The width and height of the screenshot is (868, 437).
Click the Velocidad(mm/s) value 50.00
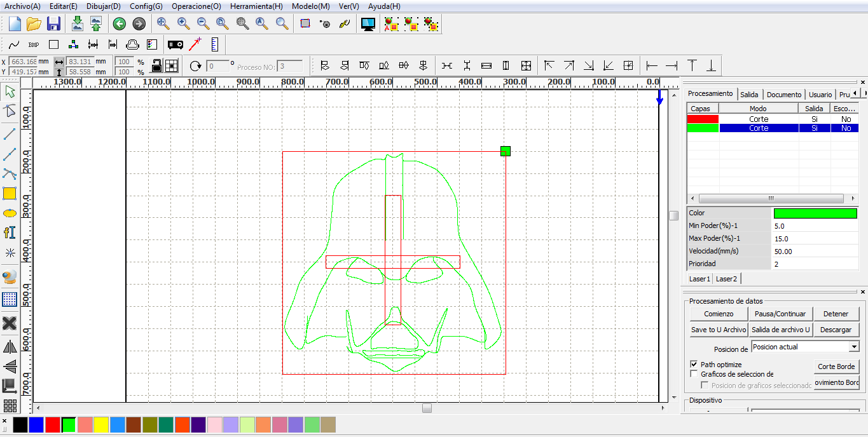point(815,251)
